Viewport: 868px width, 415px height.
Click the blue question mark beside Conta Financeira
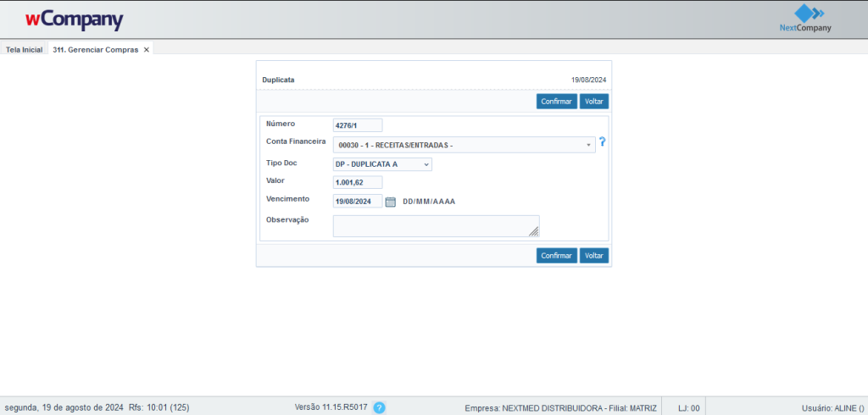click(x=602, y=142)
